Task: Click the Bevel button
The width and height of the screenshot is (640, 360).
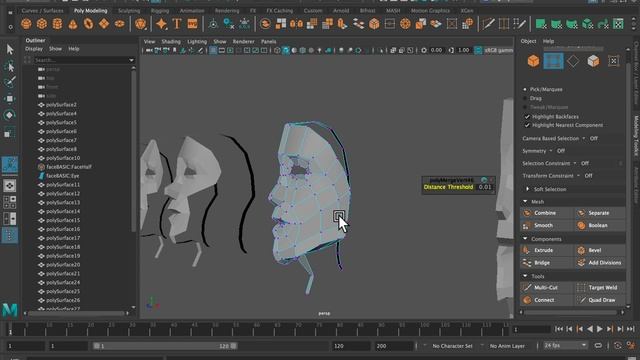Action: click(600, 250)
